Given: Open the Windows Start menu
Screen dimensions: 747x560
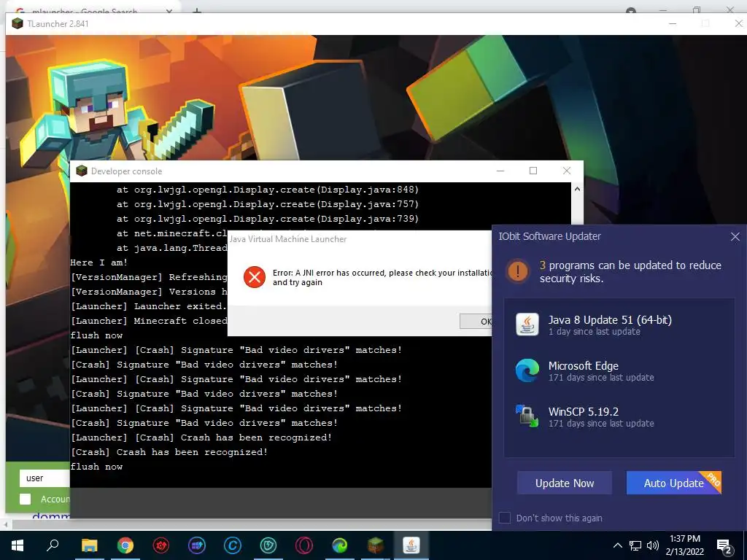Looking at the screenshot, I should 18,545.
